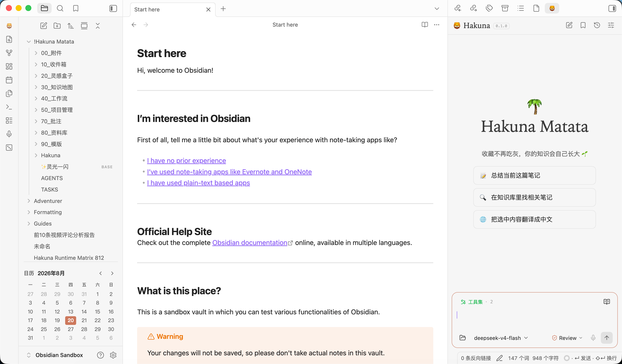The width and height of the screenshot is (622, 364).
Task: Open tab list dropdown arrow
Action: coord(437,9)
